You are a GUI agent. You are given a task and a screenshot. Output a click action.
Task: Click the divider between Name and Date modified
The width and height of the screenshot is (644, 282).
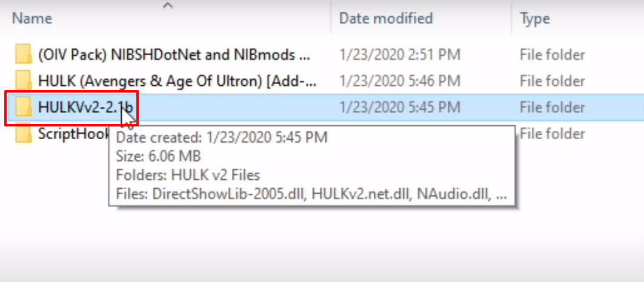331,19
